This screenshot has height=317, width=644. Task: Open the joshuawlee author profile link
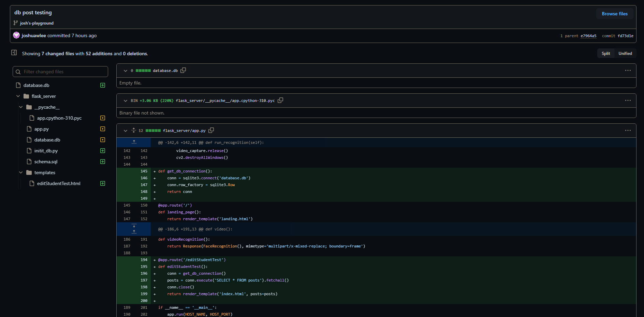[34, 35]
